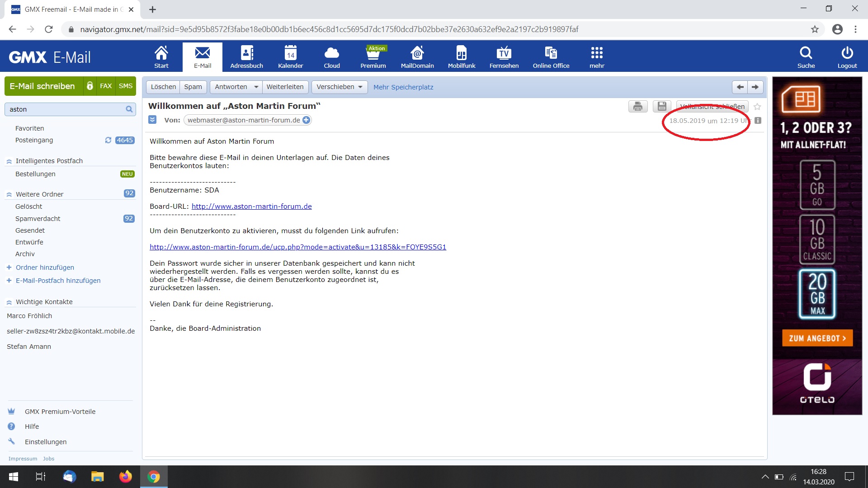Click Weiterleiten button
868x488 pixels.
pyautogui.click(x=285, y=87)
